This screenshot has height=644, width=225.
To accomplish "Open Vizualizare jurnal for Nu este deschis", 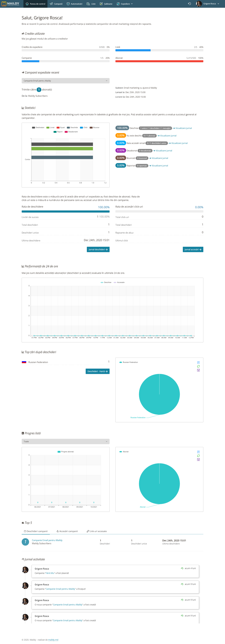I will click(167, 136).
